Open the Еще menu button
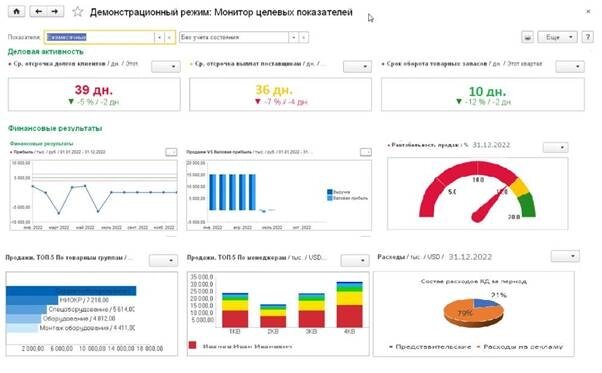Viewport: 602px width, 373px height. tap(557, 37)
